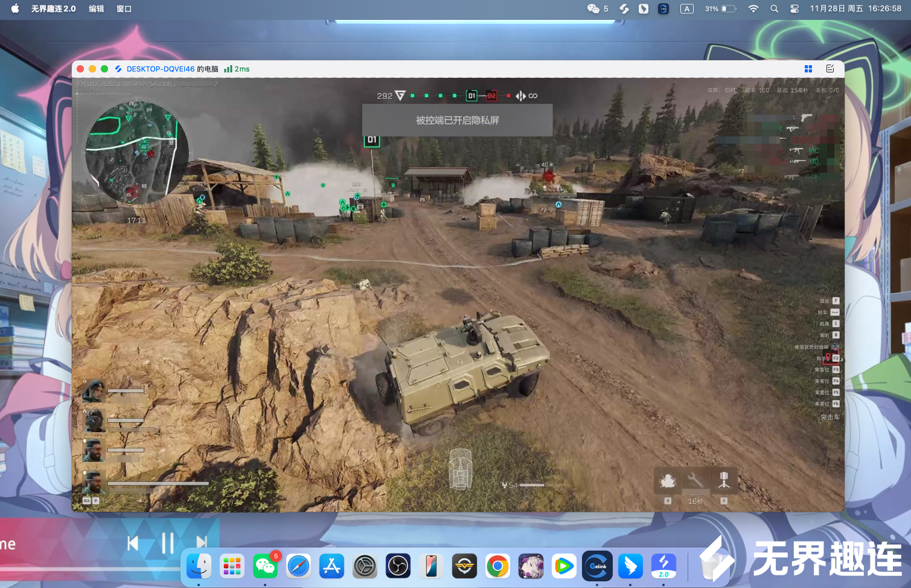Open the gold winged emblem dock app
911x588 pixels.
464,566
